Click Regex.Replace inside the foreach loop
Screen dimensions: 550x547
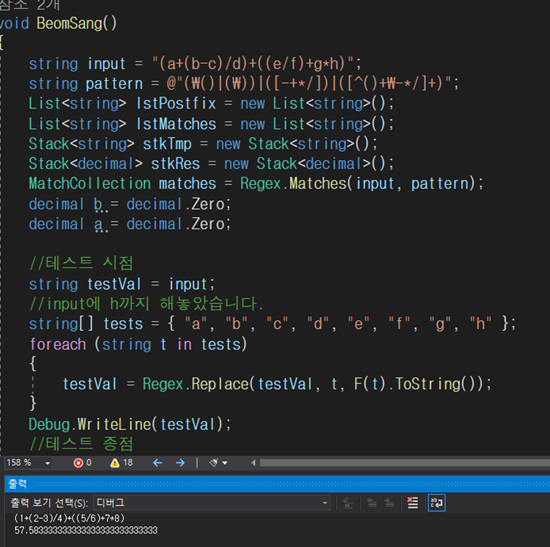tap(196, 384)
